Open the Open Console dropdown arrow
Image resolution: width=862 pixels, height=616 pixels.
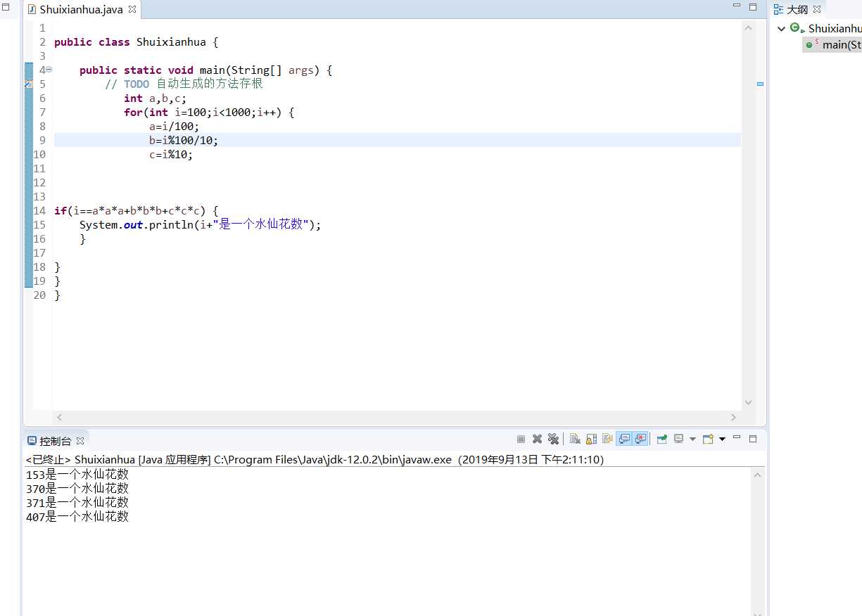coord(722,439)
